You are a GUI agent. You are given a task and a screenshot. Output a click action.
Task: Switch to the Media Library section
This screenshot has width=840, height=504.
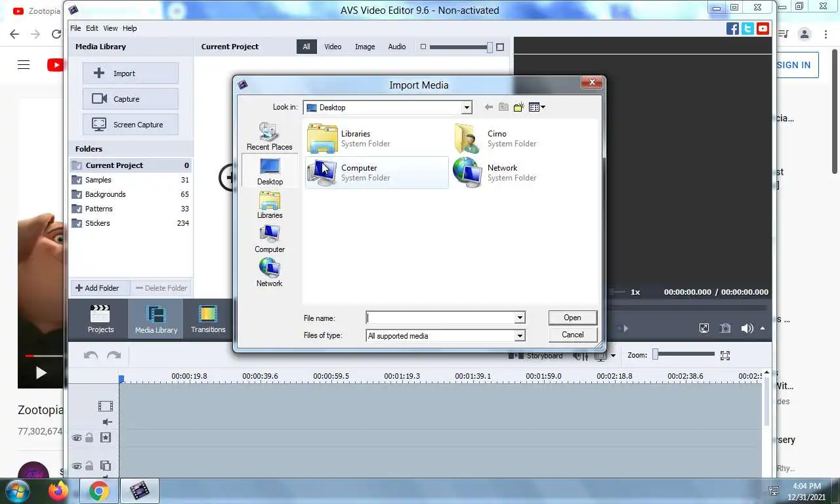[x=156, y=319]
